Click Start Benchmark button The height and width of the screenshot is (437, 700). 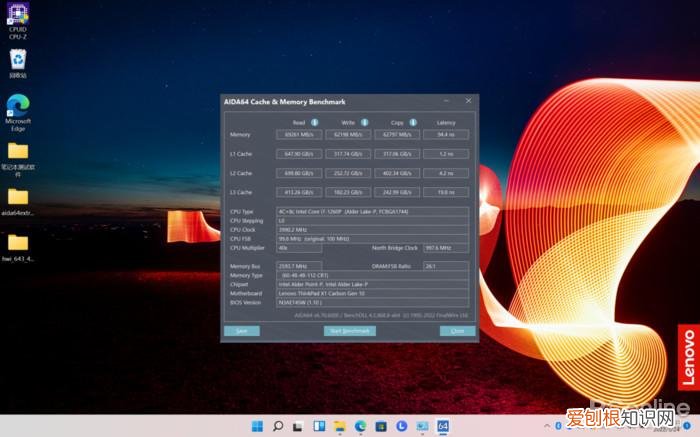350,331
